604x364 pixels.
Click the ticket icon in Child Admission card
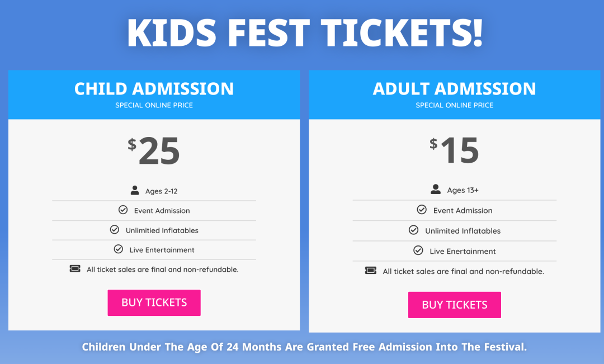(75, 268)
